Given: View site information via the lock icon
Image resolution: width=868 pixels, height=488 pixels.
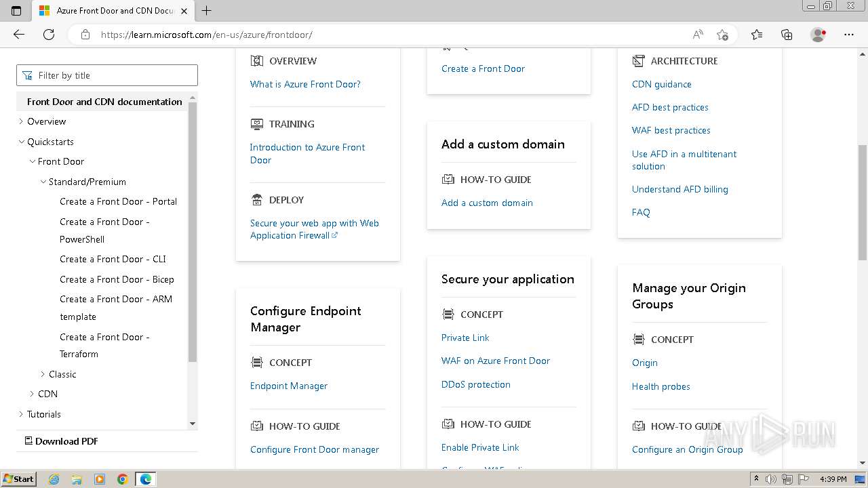Looking at the screenshot, I should [x=85, y=35].
